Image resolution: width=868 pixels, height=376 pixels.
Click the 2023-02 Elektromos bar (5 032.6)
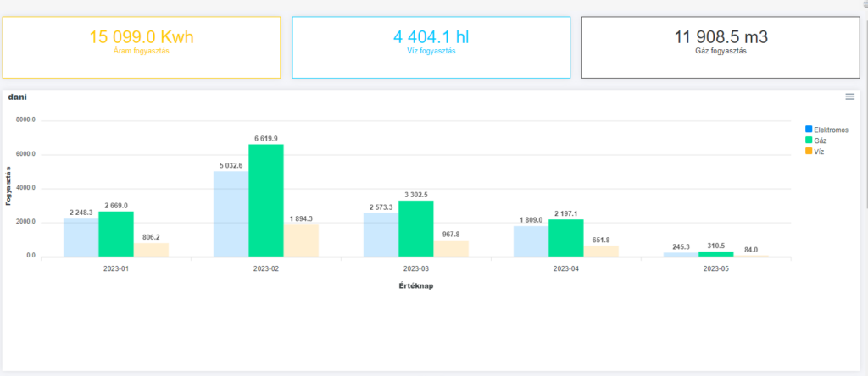pyautogui.click(x=231, y=213)
